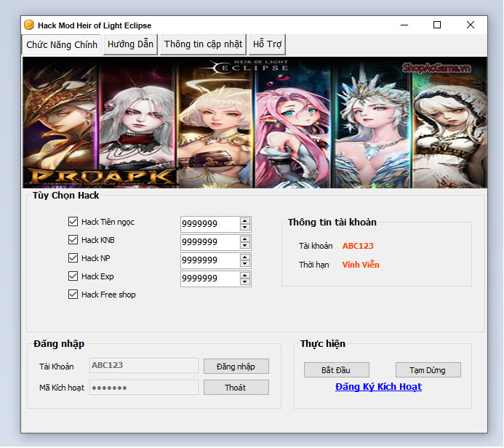Decrease the Hack Tiên ngọc value with down arrow
The image size is (504, 448).
[x=245, y=227]
